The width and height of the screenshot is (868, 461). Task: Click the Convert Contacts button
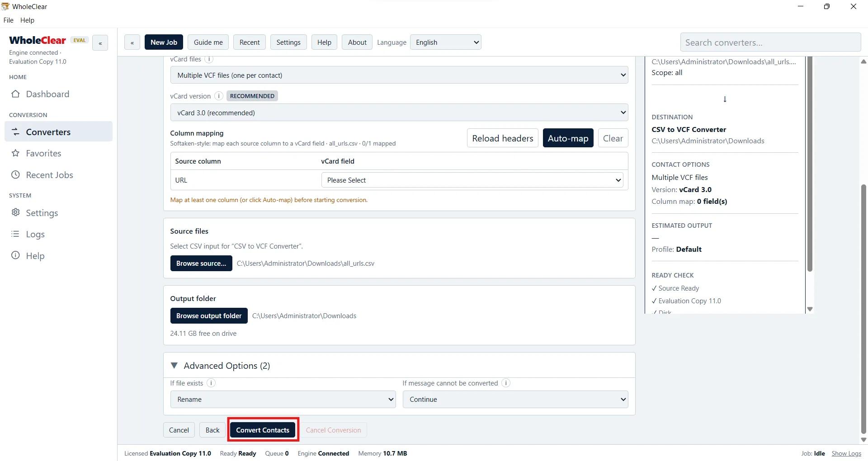click(263, 430)
